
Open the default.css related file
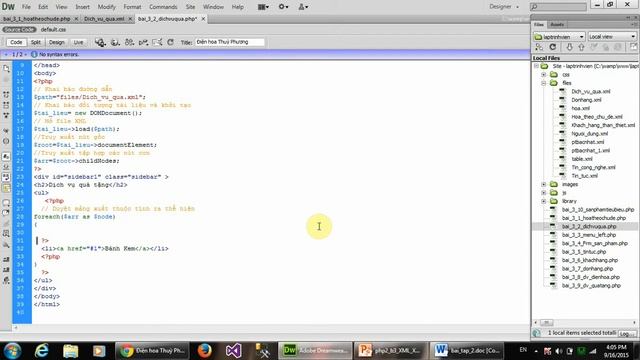(53, 29)
